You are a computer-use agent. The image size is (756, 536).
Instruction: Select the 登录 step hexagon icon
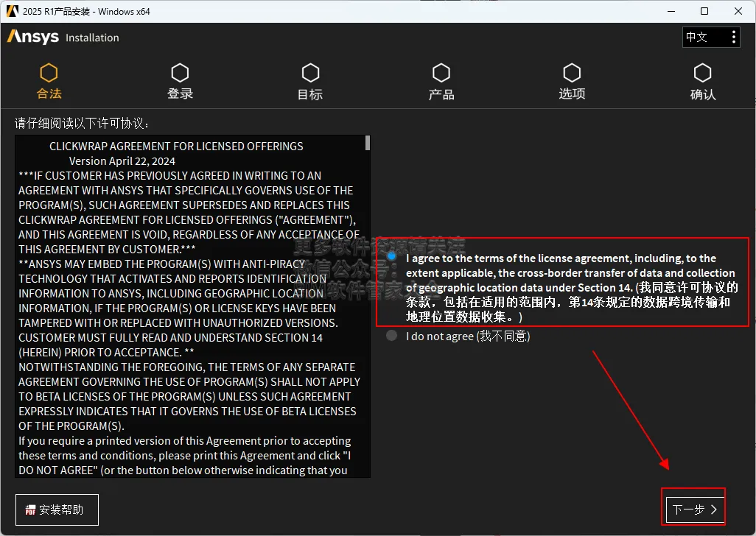click(x=180, y=73)
